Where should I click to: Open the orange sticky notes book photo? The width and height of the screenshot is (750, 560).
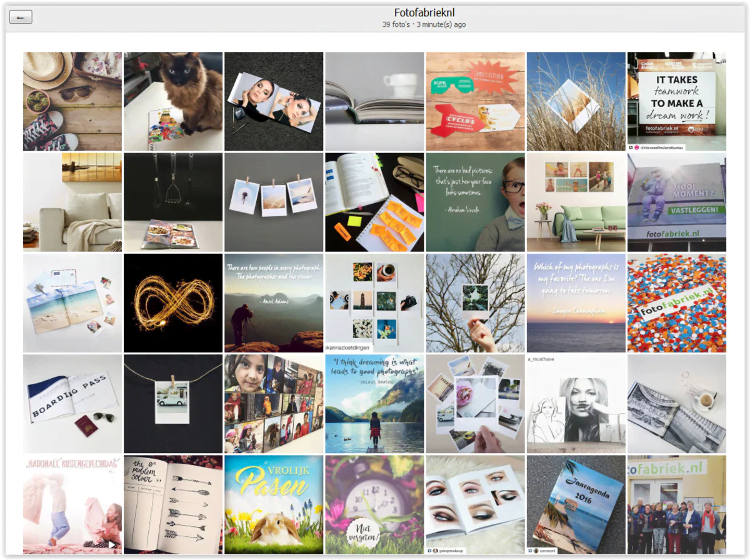coord(374,202)
